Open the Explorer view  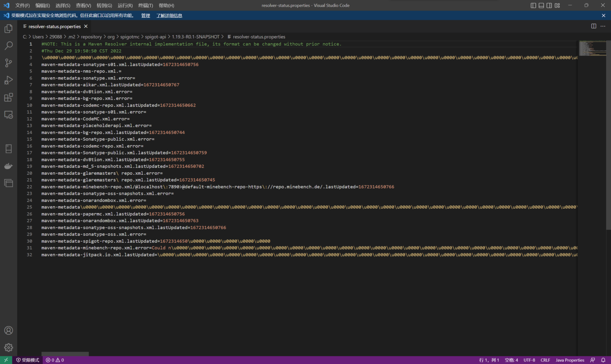pos(8,28)
